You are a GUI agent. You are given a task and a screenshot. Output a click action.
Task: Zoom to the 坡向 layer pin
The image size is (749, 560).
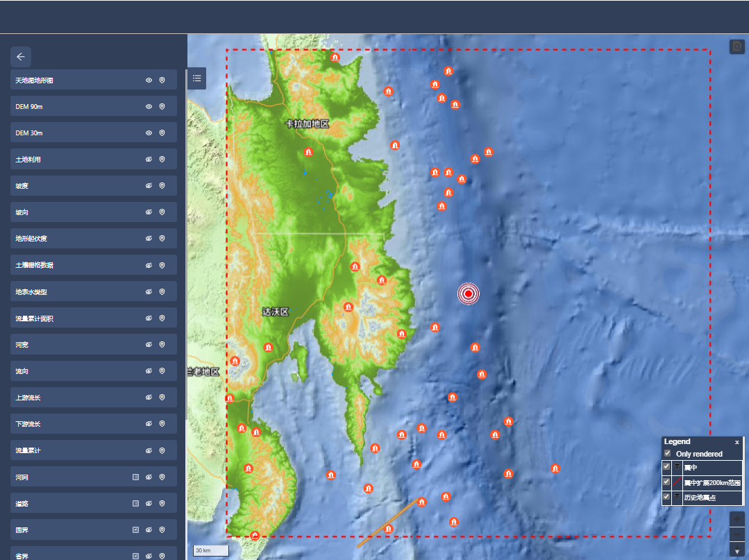tap(162, 212)
